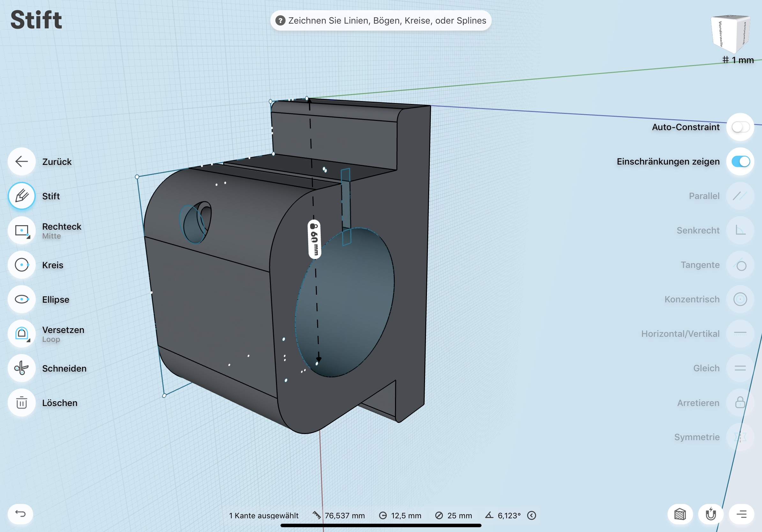Screen dimensions: 762x532
Task: Choose the Schneiden scissors tool
Action: [22, 368]
